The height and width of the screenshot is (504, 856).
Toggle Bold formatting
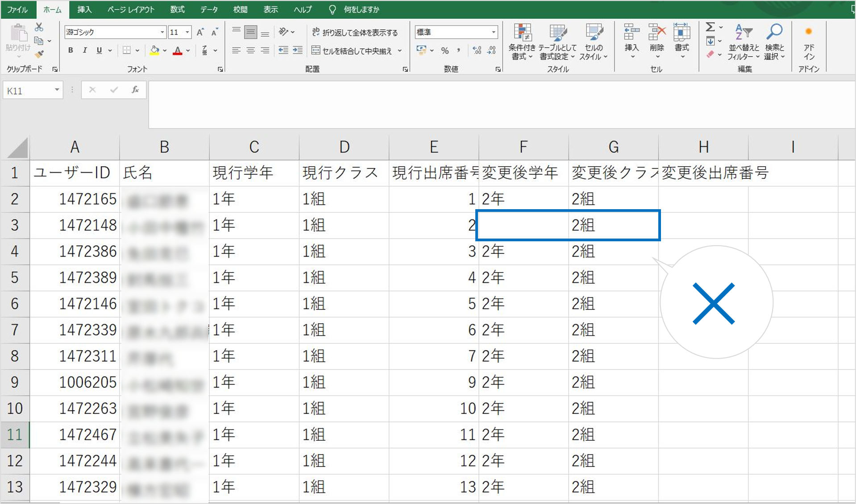71,50
